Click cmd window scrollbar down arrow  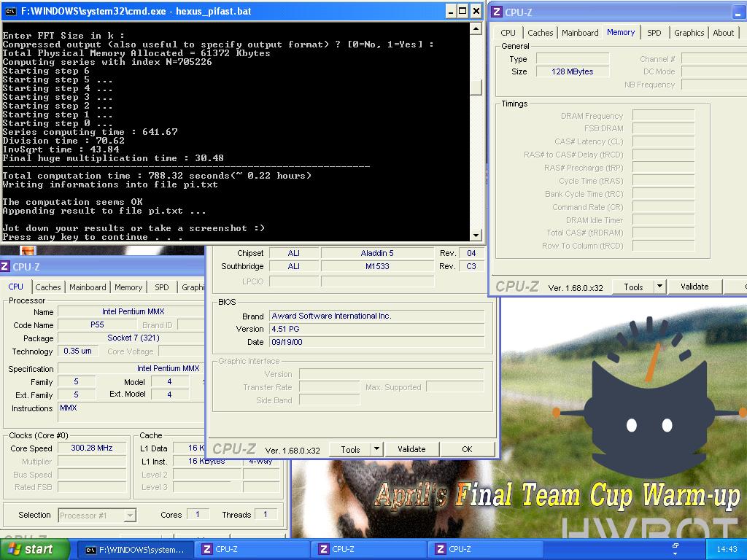476,236
